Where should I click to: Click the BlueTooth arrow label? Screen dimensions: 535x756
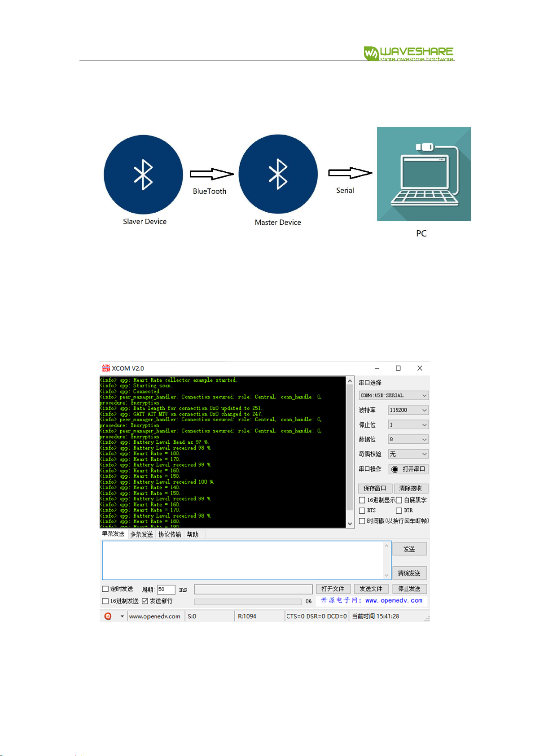tap(210, 192)
